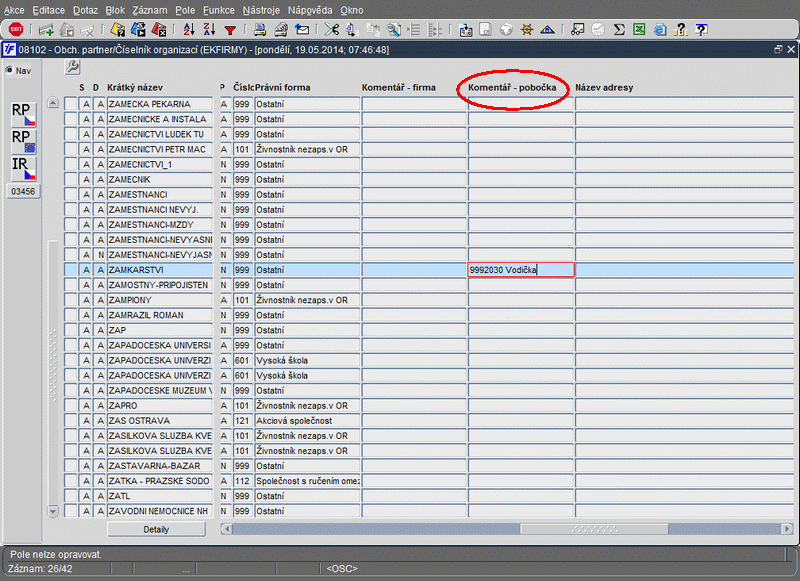Click the insert new record icon
800x581 pixels.
46,30
